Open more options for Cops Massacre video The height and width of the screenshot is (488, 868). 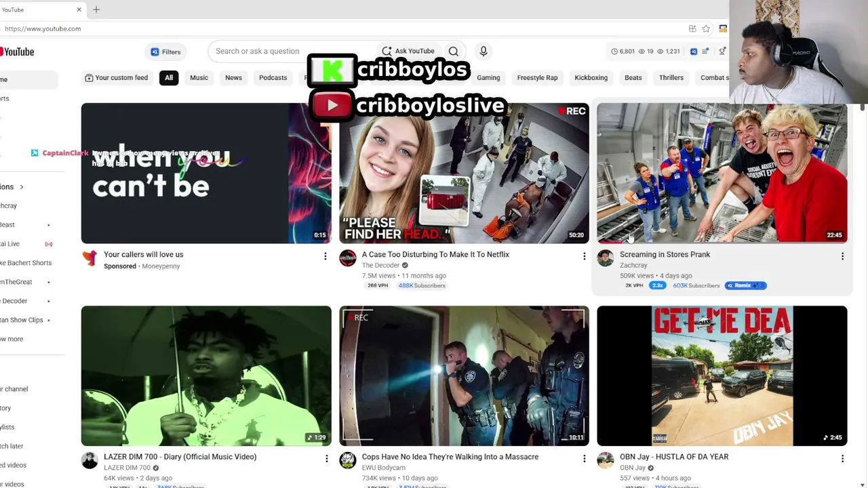point(584,459)
